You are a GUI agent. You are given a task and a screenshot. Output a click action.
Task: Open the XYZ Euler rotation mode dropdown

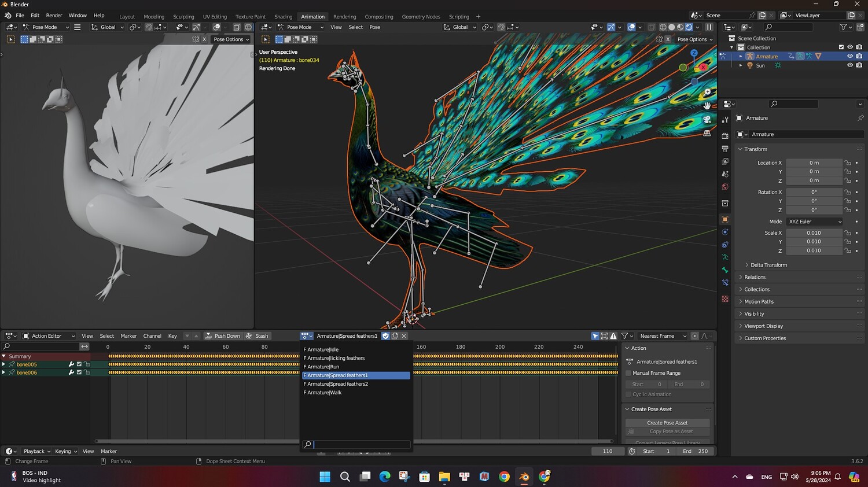[815, 222]
